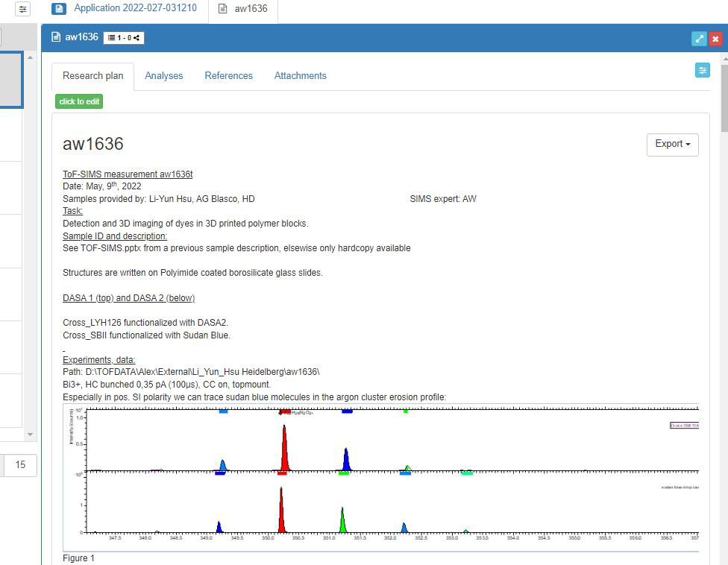Screen dimensions: 728x565
Task: Click the 'Task:' heading
Action: click(x=73, y=211)
